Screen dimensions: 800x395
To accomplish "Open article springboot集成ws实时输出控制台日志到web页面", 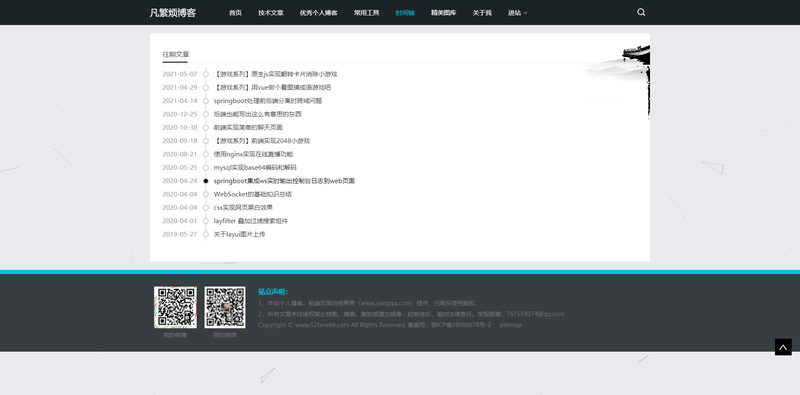I will 284,181.
